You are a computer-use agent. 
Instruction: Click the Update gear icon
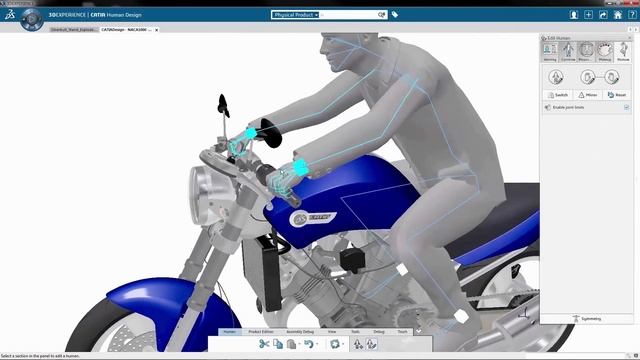pyautogui.click(x=335, y=344)
